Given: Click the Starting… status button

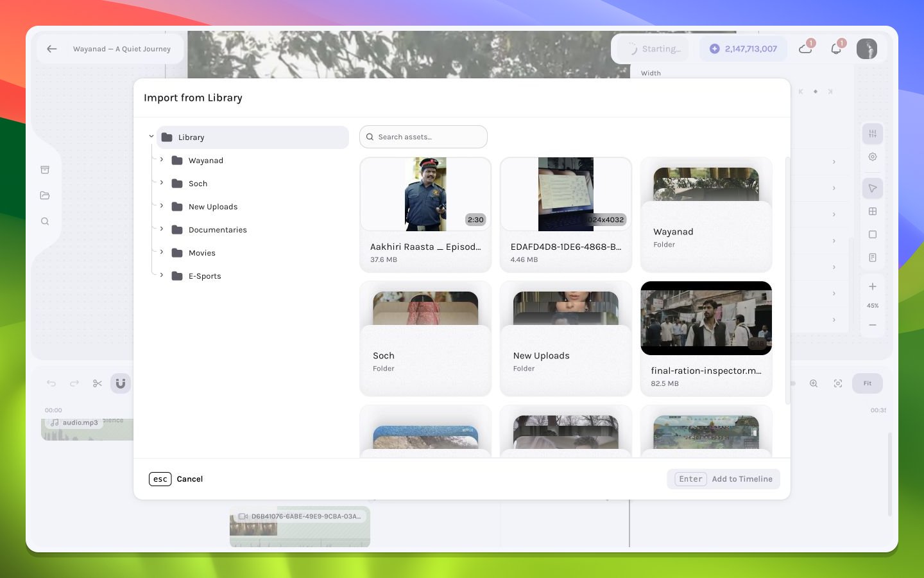Looking at the screenshot, I should (653, 49).
